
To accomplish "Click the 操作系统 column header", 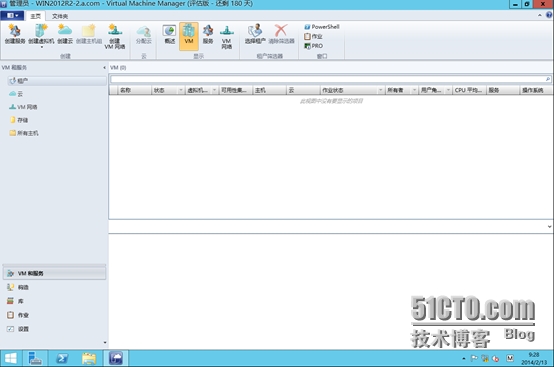I will 536,90.
